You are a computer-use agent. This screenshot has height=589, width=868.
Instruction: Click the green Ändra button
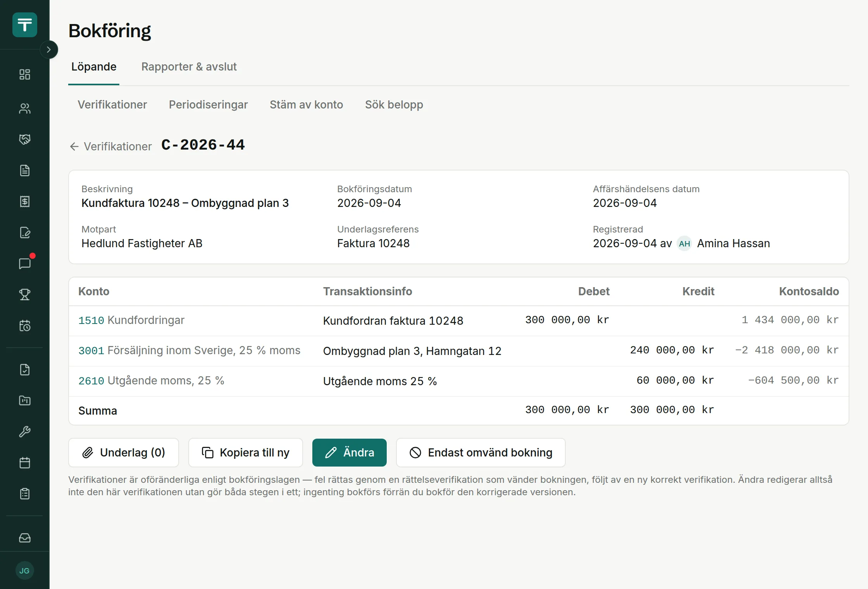[x=350, y=453]
